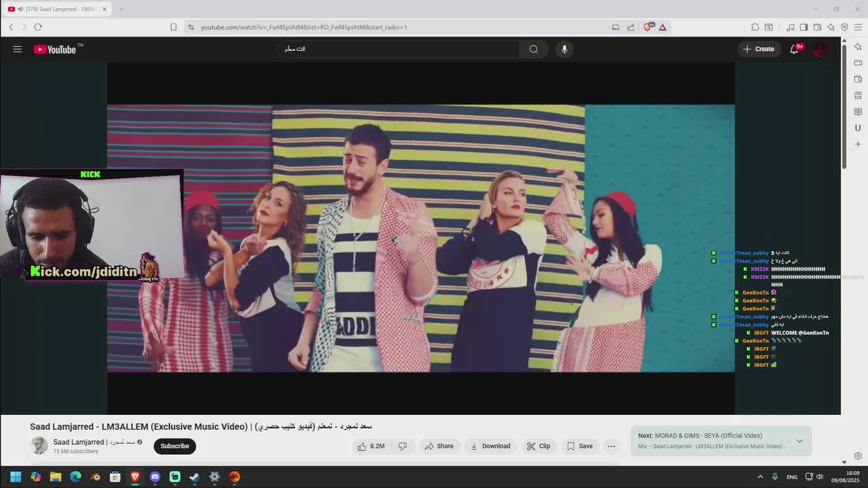The width and height of the screenshot is (868, 488).
Task: Add a new item to sidebar
Action: coord(858,144)
